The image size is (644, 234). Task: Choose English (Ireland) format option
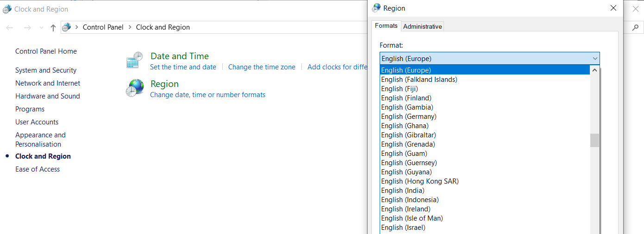coord(405,209)
